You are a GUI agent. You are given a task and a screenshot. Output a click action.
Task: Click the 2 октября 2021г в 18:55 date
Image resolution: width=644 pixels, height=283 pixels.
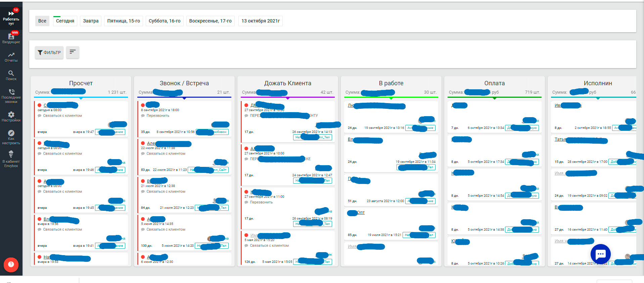pyautogui.click(x=593, y=128)
